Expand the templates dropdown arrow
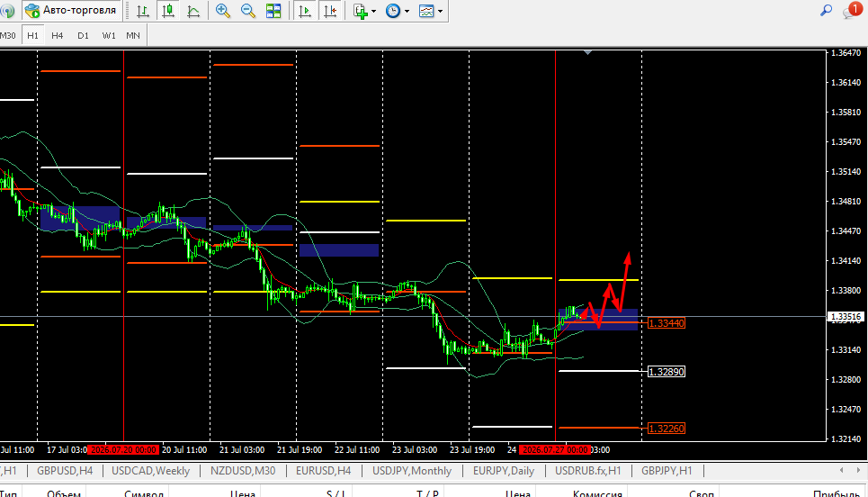Screen dimensions: 868x497 tap(440, 11)
